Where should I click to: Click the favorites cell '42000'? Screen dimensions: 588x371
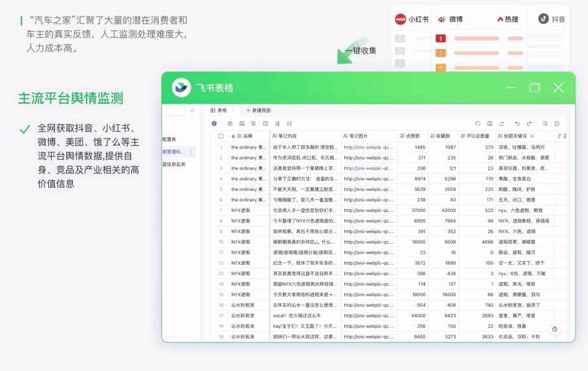click(448, 211)
